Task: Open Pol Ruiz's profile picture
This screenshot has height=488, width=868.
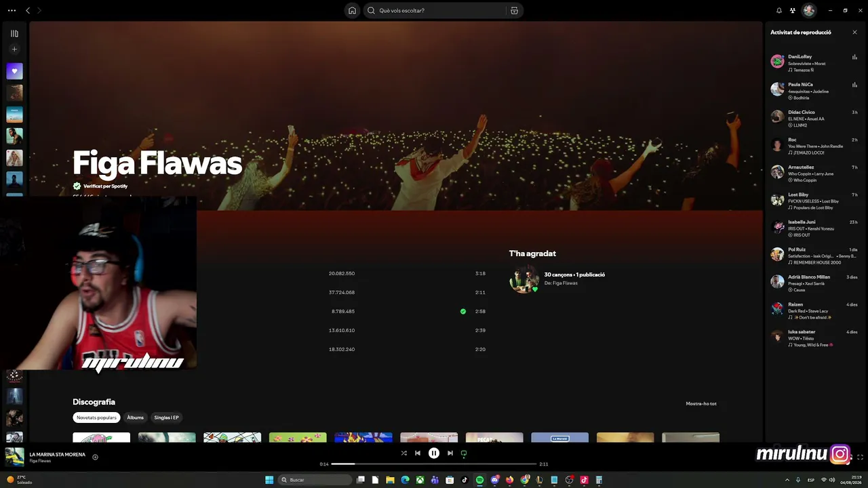Action: (777, 254)
